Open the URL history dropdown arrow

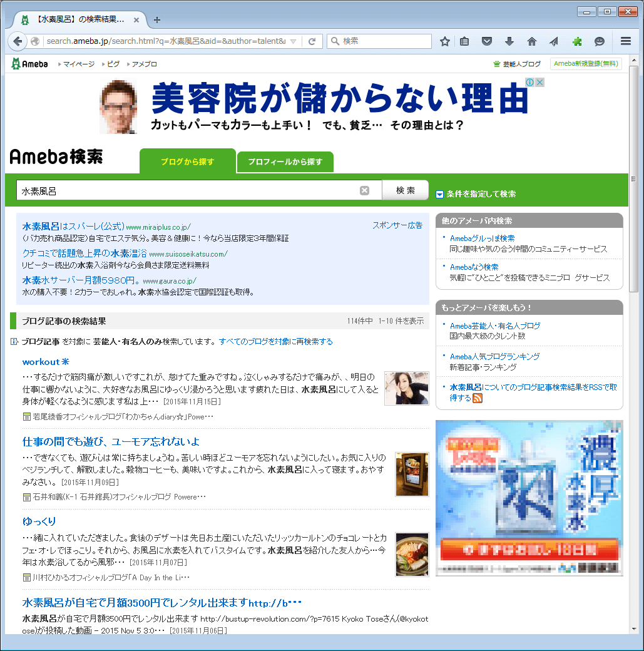click(293, 41)
